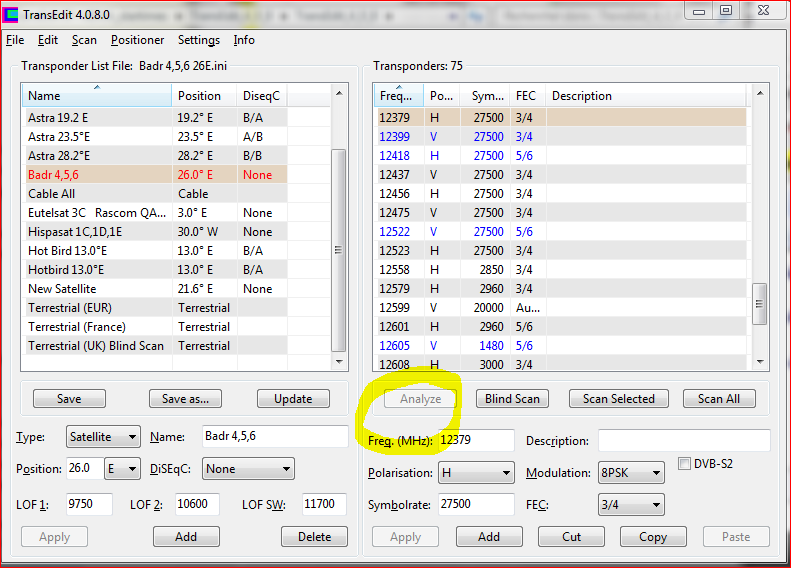This screenshot has height=568, width=791.
Task: Open the File menu
Action: click(x=15, y=40)
